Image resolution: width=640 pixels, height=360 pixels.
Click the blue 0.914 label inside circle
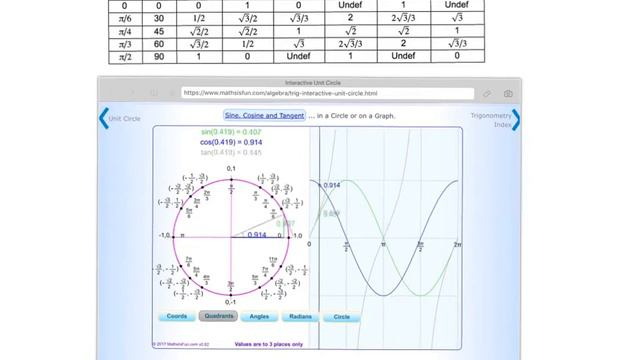pyautogui.click(x=257, y=235)
